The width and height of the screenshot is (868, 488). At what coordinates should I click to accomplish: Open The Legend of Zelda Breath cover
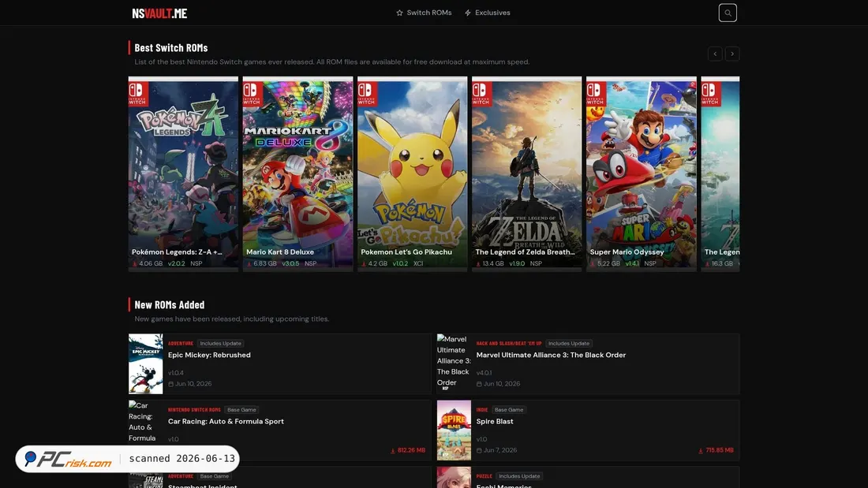(x=527, y=173)
